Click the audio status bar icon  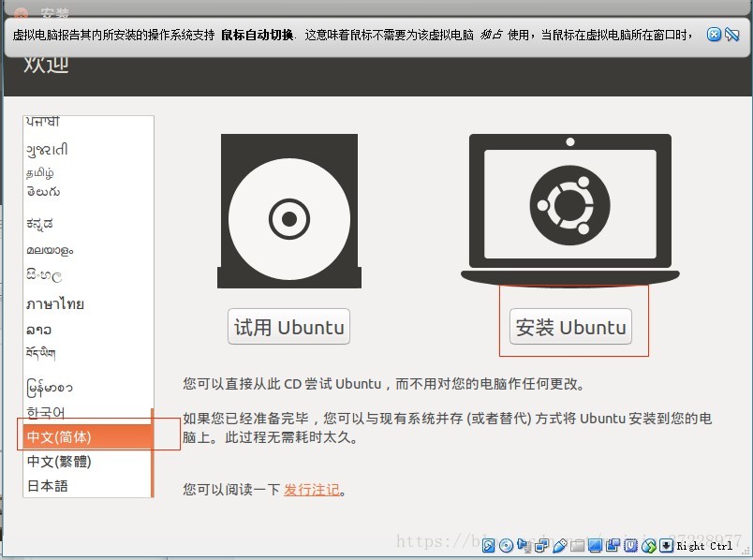524,545
